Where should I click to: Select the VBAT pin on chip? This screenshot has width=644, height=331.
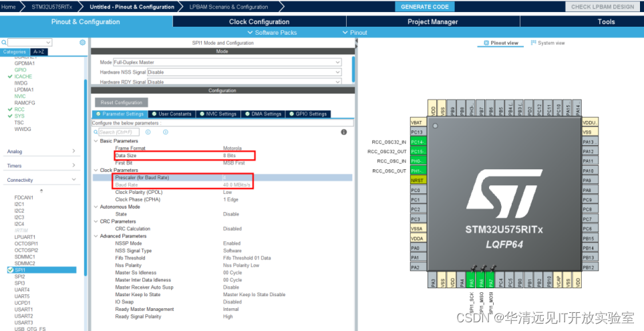pyautogui.click(x=418, y=122)
